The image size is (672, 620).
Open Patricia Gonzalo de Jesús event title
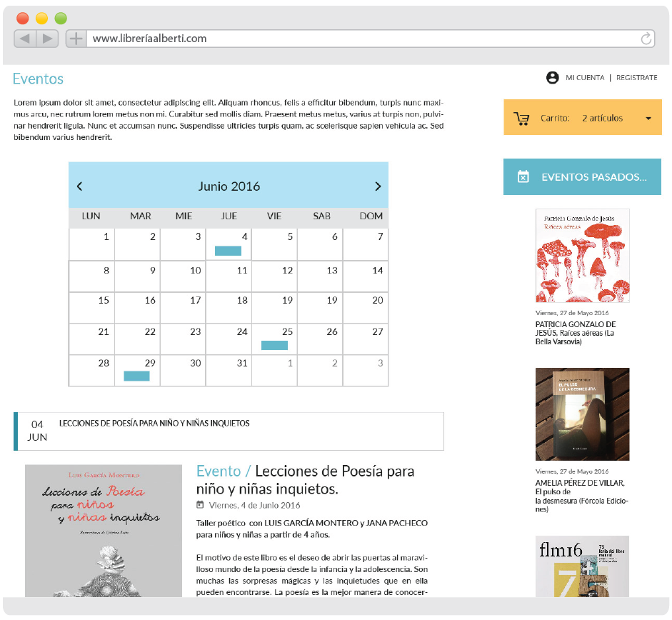(x=576, y=333)
